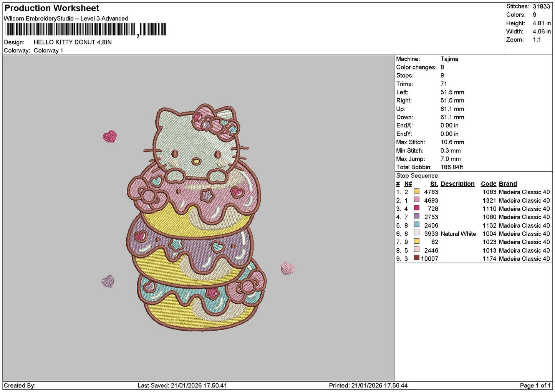Click the Colors value 9

pyautogui.click(x=534, y=15)
